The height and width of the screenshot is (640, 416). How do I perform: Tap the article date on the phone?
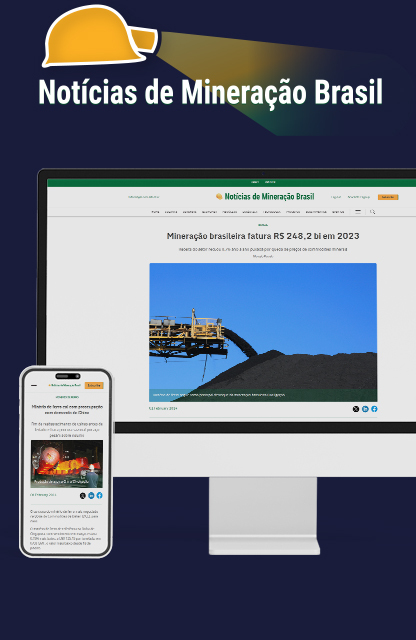coord(43,495)
